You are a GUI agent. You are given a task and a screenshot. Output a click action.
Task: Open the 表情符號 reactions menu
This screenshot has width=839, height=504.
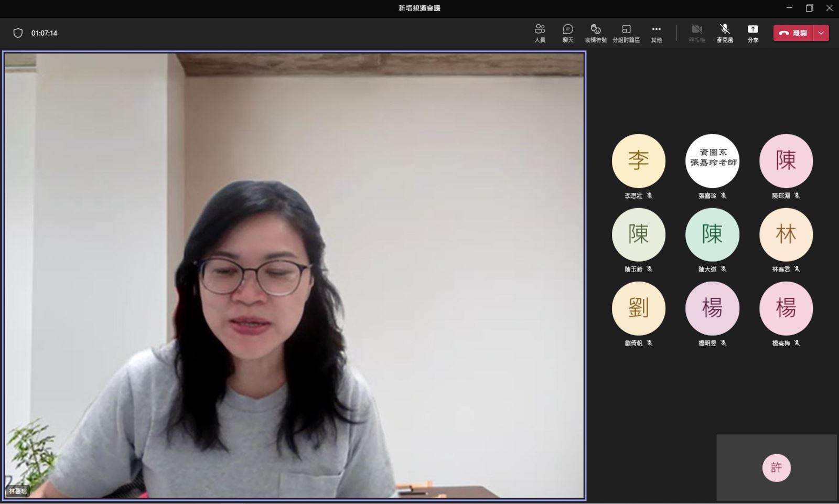point(595,33)
